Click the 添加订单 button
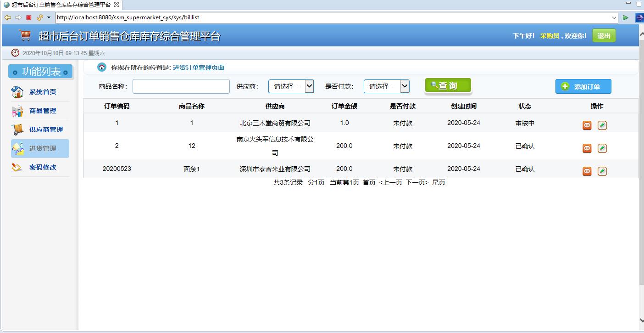The image size is (644, 333). pyautogui.click(x=583, y=86)
